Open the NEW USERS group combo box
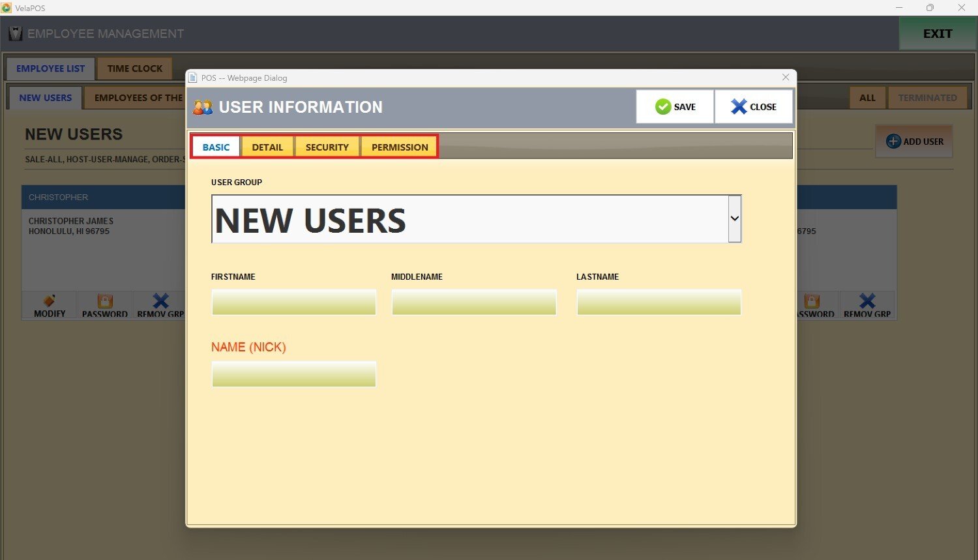978x560 pixels. pyautogui.click(x=469, y=220)
